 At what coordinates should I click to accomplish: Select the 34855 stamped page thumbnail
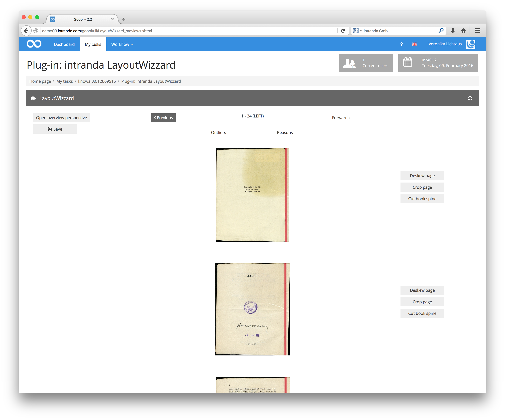(x=252, y=309)
